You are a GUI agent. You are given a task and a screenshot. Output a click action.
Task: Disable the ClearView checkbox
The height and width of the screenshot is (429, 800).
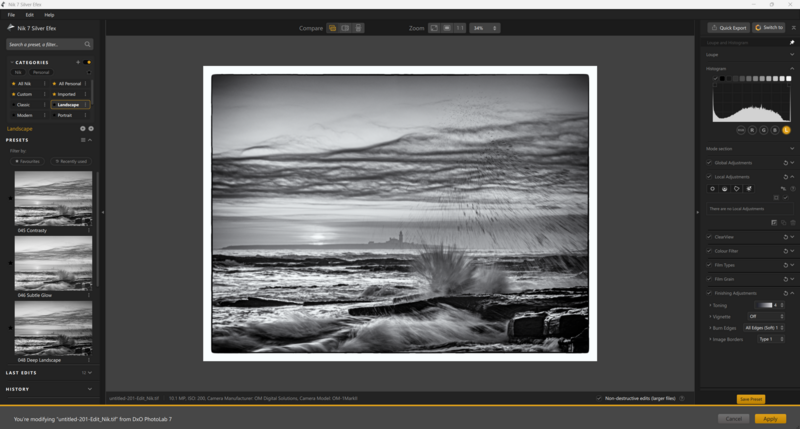pos(709,237)
